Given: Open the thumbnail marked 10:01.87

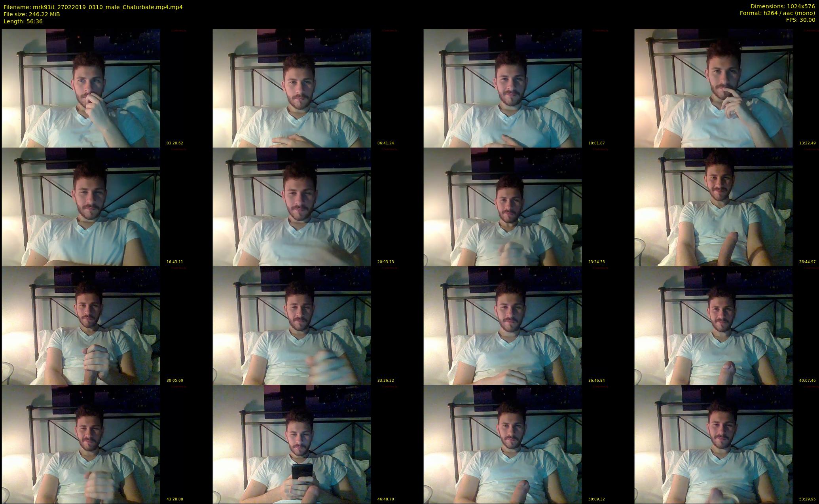Looking at the screenshot, I should click(502, 88).
